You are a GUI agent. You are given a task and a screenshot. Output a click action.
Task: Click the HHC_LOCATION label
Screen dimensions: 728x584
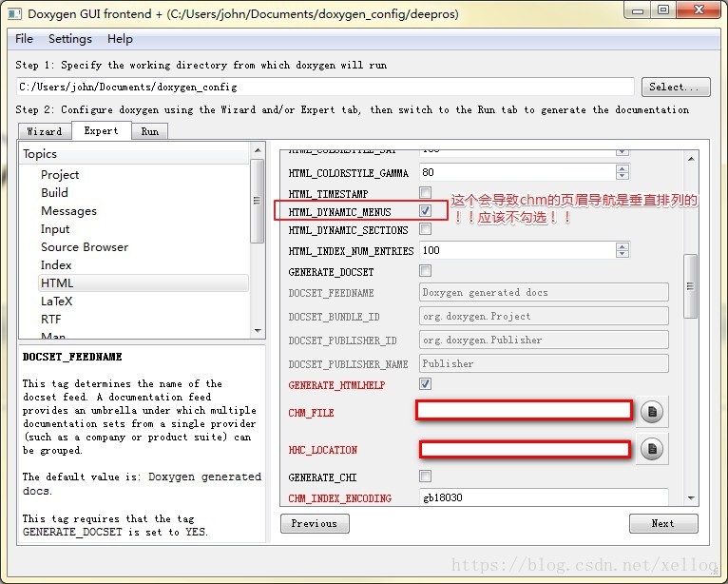(x=323, y=450)
